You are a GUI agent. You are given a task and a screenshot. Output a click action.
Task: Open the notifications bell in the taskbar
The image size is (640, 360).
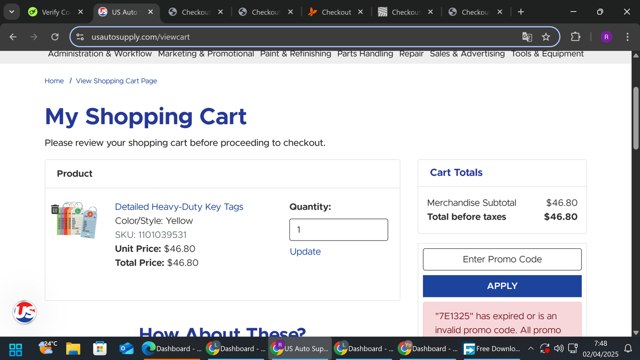coord(628,349)
